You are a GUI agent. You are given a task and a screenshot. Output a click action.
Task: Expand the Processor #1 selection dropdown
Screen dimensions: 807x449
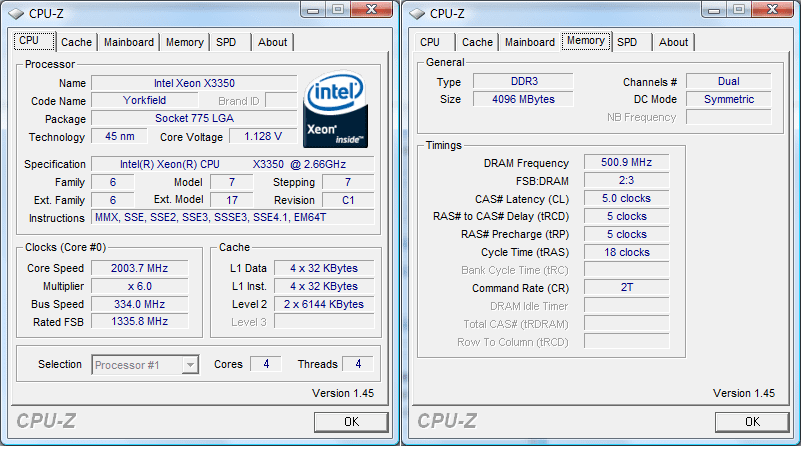coord(190,365)
